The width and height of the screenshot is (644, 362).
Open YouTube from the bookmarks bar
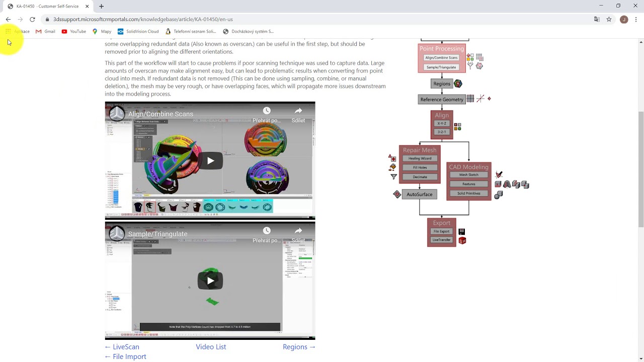74,31
